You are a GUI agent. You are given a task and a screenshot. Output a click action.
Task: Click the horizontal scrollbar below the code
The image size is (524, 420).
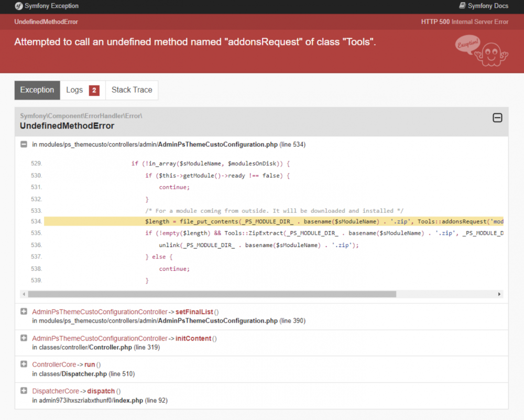[x=210, y=295]
